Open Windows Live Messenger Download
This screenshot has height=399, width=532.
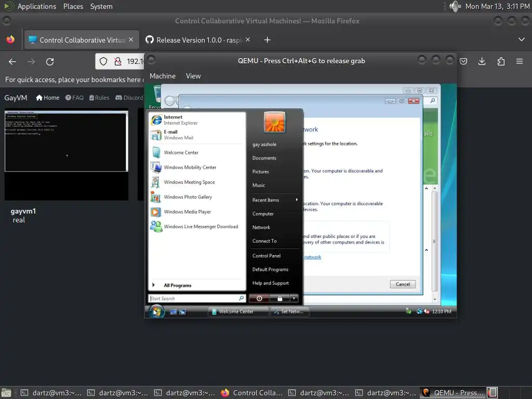(x=197, y=227)
